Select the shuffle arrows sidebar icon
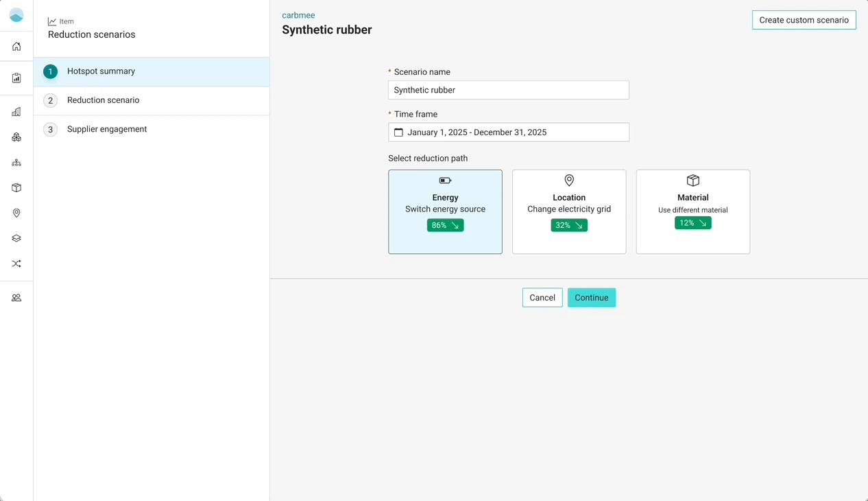The width and height of the screenshot is (868, 501). [x=16, y=264]
